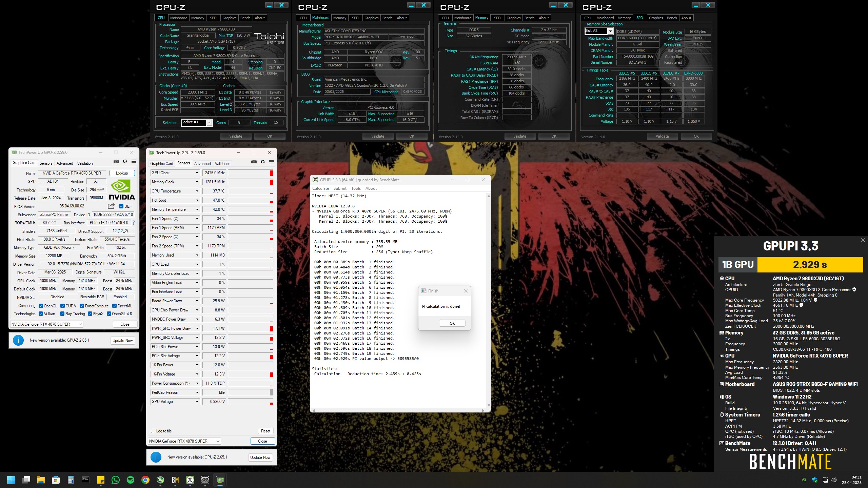Click horizontal scrollbar right arrow in GPUPI
Image resolution: width=868 pixels, height=488 pixels.
(483, 410)
